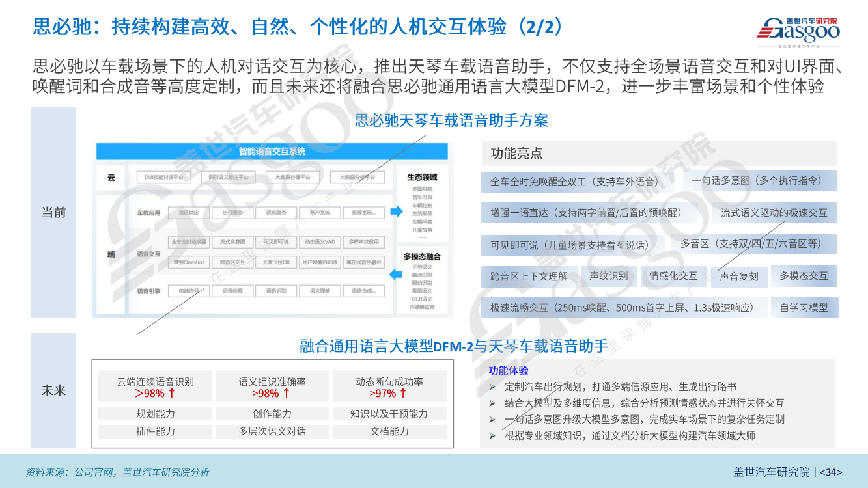Image resolution: width=868 pixels, height=488 pixels.
Task: Click the 声音复刻 tag
Action: coord(739,277)
